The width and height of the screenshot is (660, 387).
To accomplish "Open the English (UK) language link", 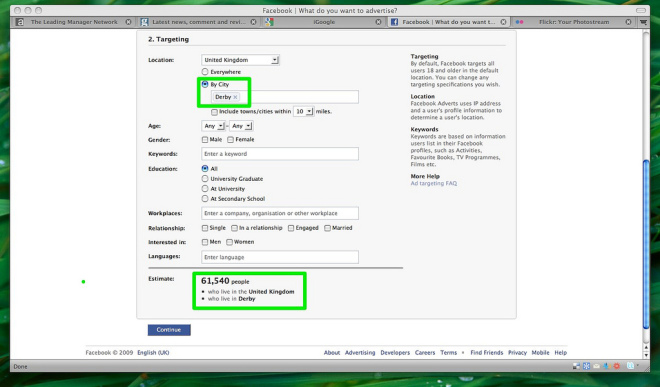I will pos(153,352).
